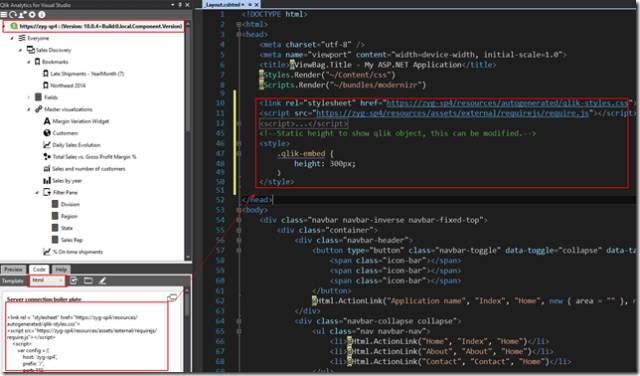Click the code snippet preview vertical scrollbar
This screenshot has width=640, height=376.
click(x=187, y=329)
